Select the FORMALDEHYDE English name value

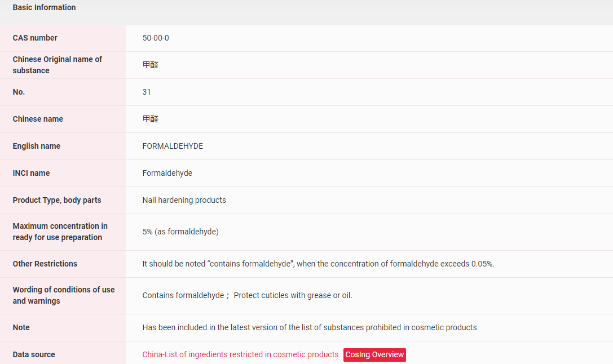click(173, 146)
